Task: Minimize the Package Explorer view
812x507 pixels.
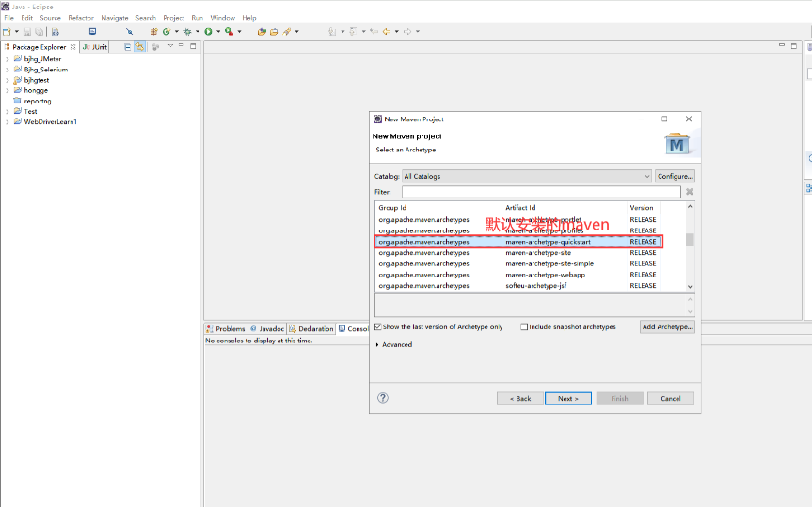Action: coord(182,46)
